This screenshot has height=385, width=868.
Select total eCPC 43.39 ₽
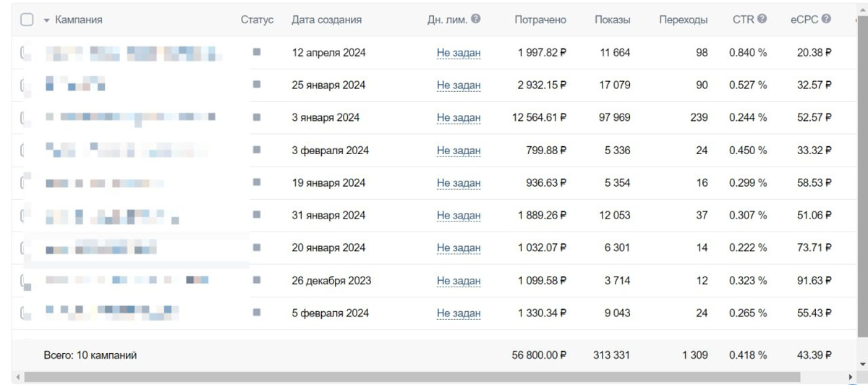pos(814,355)
